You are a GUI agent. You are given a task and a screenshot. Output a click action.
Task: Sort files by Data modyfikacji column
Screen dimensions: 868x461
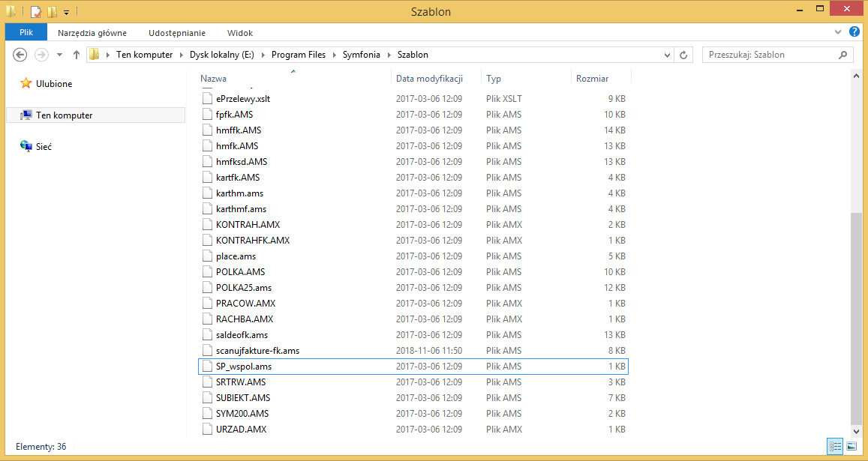429,78
